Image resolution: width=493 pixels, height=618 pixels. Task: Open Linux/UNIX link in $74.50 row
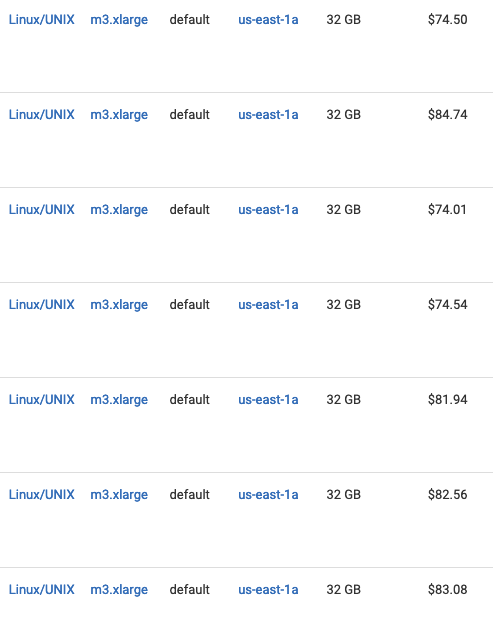pos(41,19)
